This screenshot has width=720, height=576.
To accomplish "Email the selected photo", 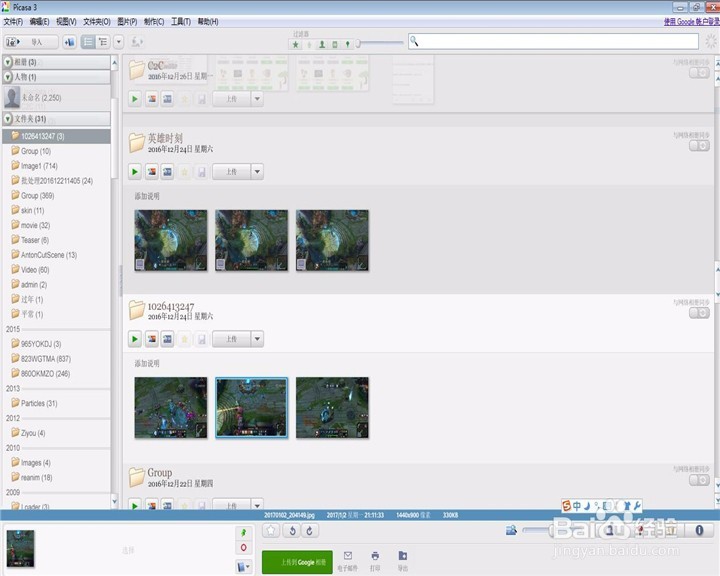I will pos(348,561).
